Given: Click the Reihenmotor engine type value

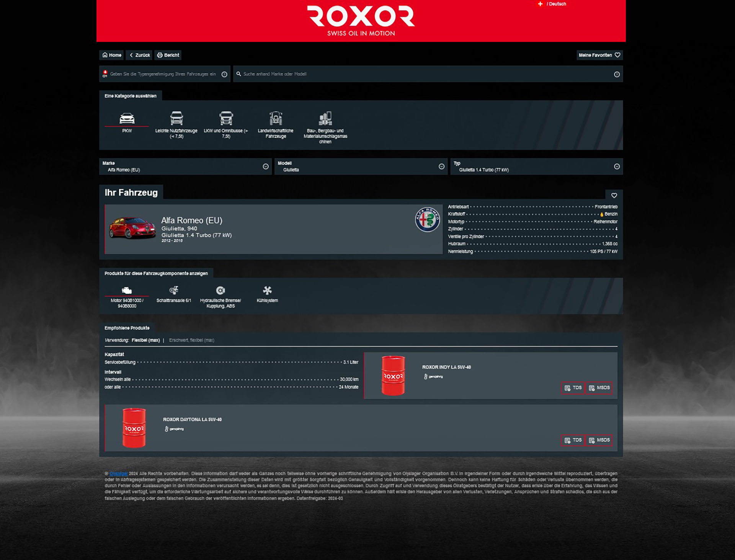Looking at the screenshot, I should [x=605, y=222].
